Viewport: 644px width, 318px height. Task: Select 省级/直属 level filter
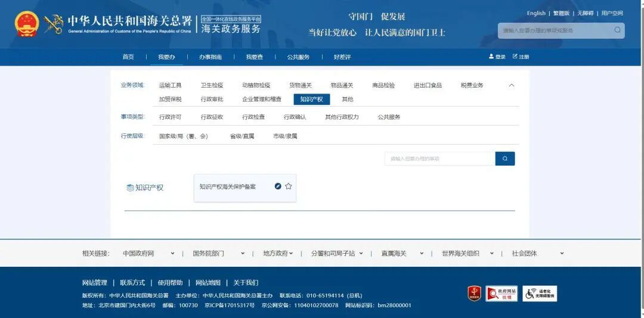242,136
